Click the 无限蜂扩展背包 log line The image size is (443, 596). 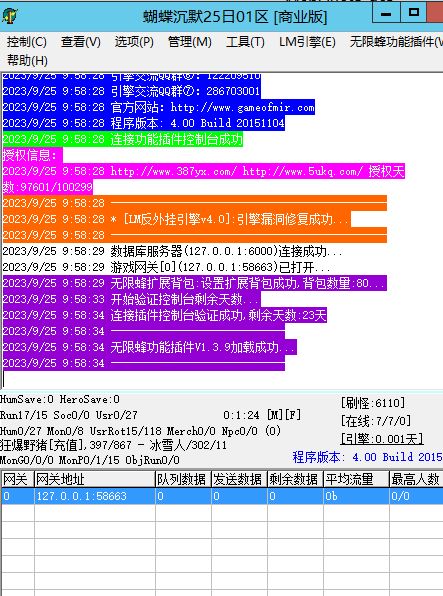click(x=194, y=283)
